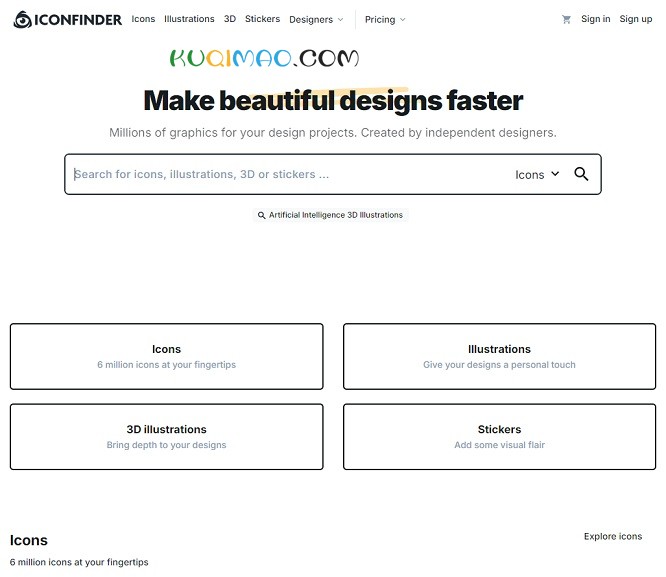Click the Sign up link

pyautogui.click(x=635, y=19)
